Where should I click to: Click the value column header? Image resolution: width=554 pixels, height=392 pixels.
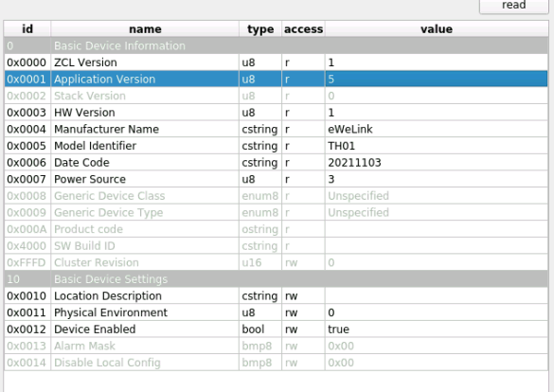[x=437, y=29]
